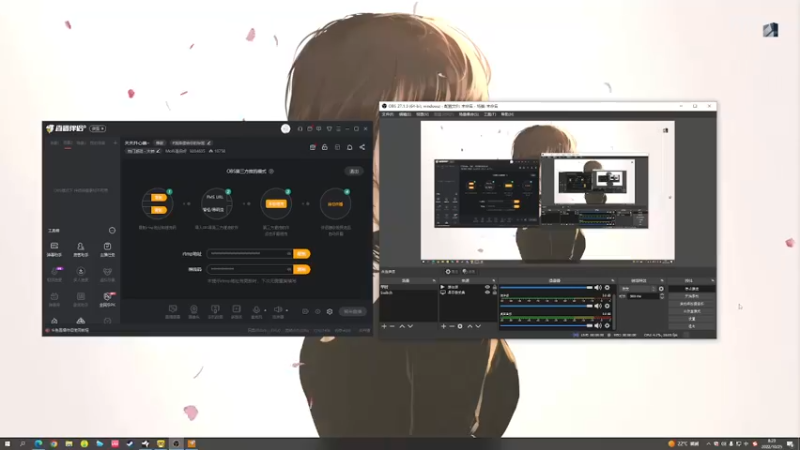This screenshot has height=450, width=800.
Task: Pop out the OBS Audio Mixer dock header icon
Action: 613,281
